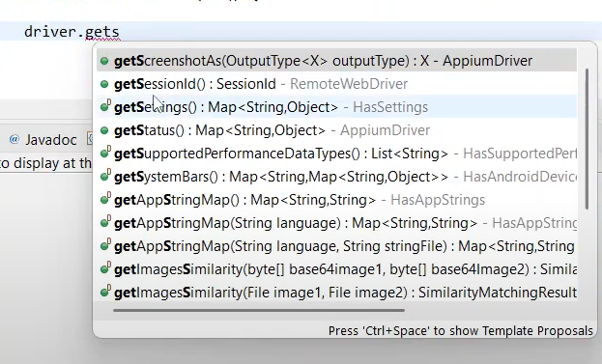602x364 pixels.
Task: Click green method icon beside getScreenshotAs
Action: click(104, 61)
